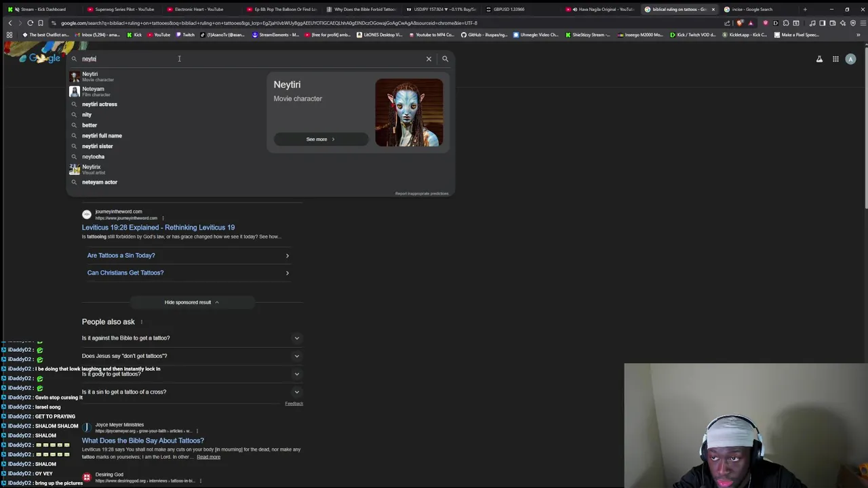Open Twitch bookmark in bookmarks bar
Image resolution: width=868 pixels, height=488 pixels.
[184, 35]
